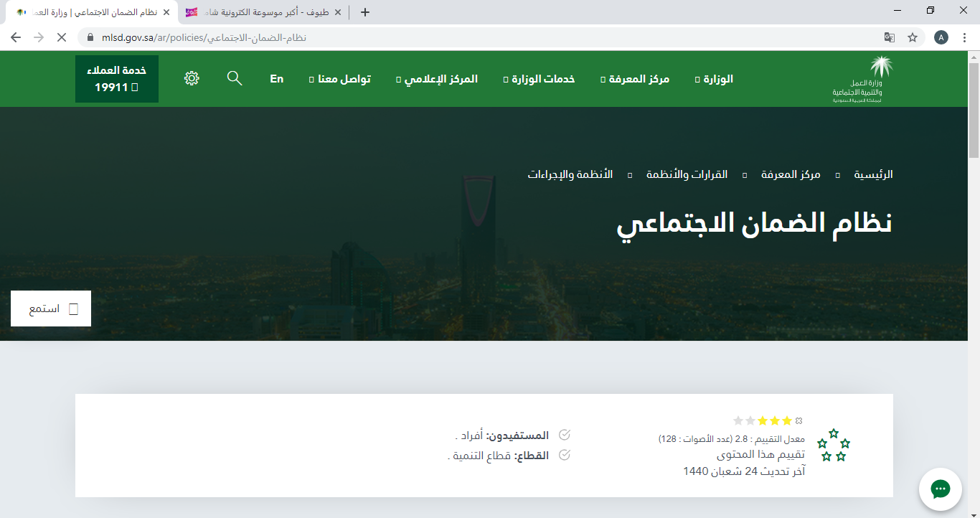980x518 pixels.
Task: Click the Google Translate icon in address bar
Action: click(x=890, y=37)
